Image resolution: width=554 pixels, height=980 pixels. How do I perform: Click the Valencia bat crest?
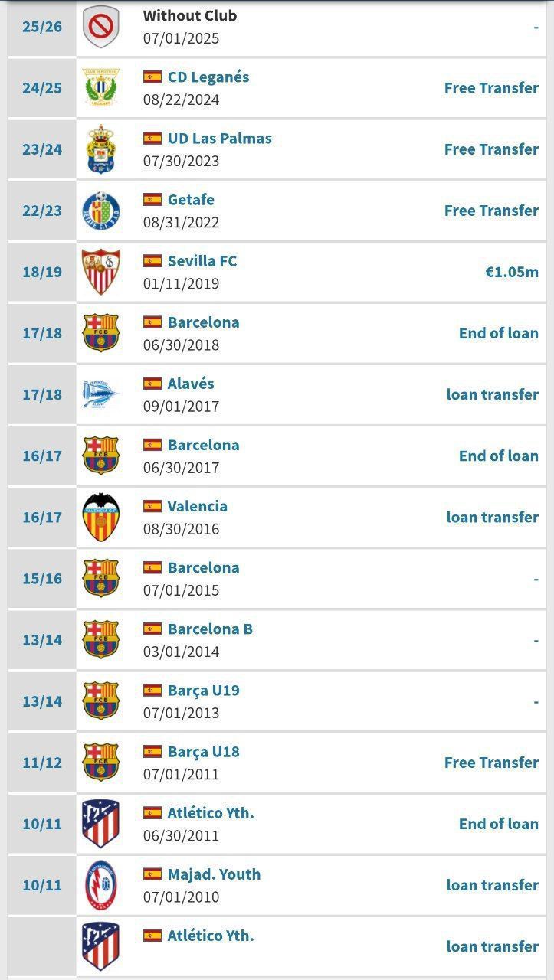click(x=101, y=517)
